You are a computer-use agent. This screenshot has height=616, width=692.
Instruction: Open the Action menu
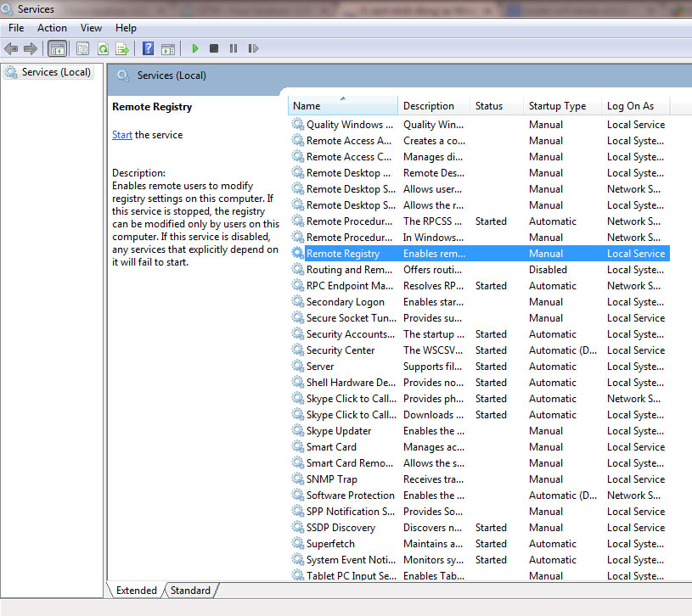pos(52,28)
